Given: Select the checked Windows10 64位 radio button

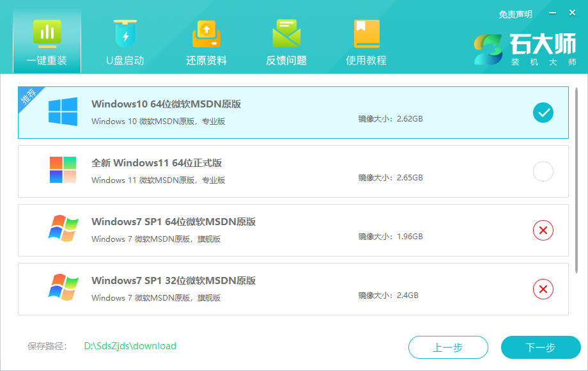Looking at the screenshot, I should click(543, 113).
